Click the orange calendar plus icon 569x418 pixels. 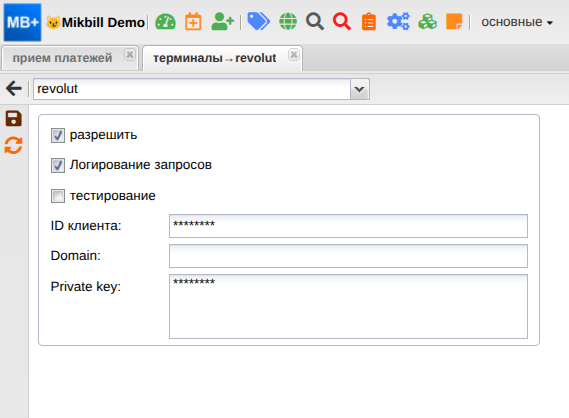pyautogui.click(x=193, y=22)
